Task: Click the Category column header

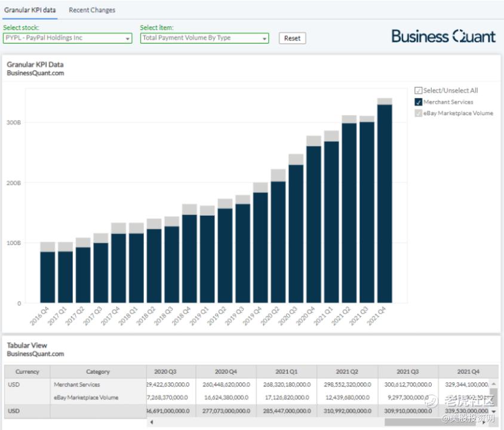Action: pos(98,371)
